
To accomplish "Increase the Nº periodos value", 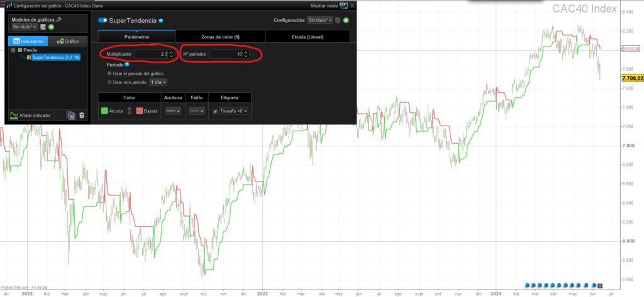I will point(246,51).
